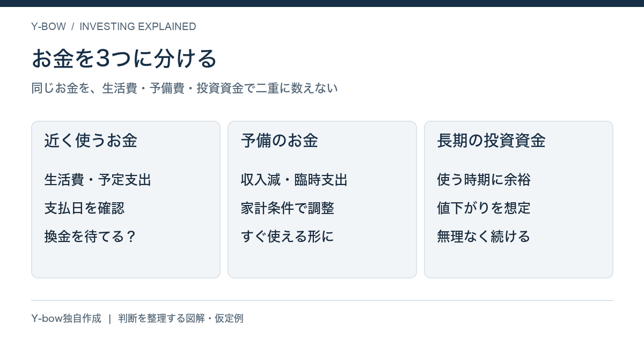The width and height of the screenshot is (644, 338).
Task: Click the 長期の投資資金 card heading
Action: click(492, 141)
